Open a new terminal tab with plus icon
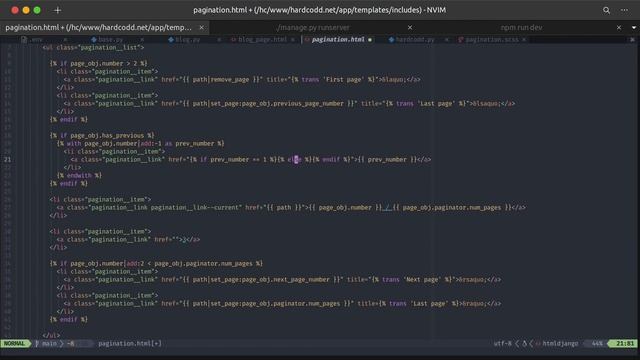This screenshot has width=640, height=360. [57, 10]
